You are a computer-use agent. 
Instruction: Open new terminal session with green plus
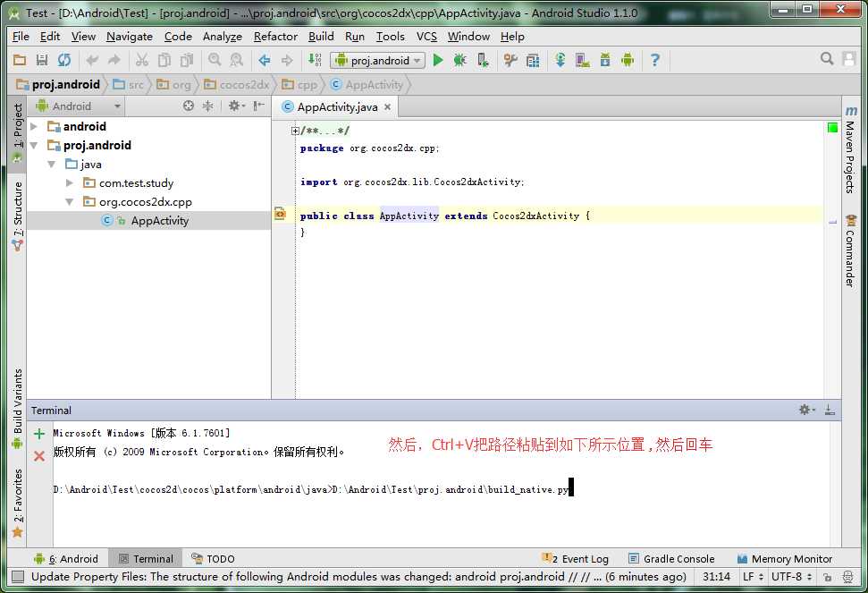[38, 434]
